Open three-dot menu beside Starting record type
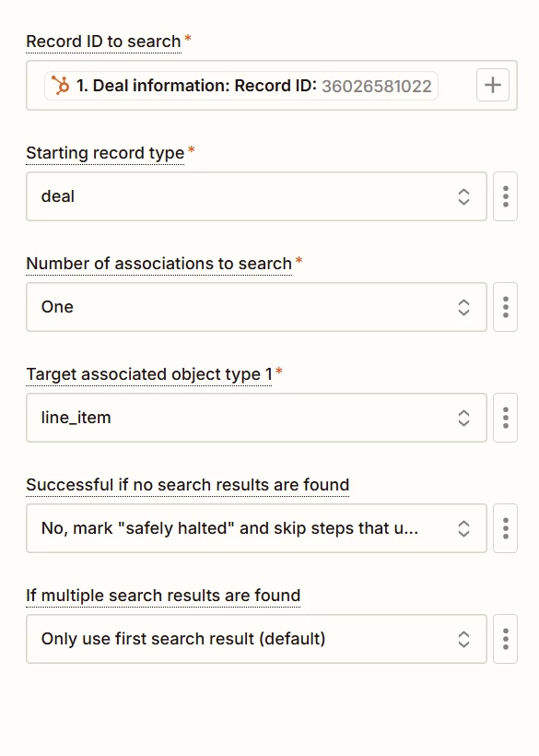 (x=505, y=196)
